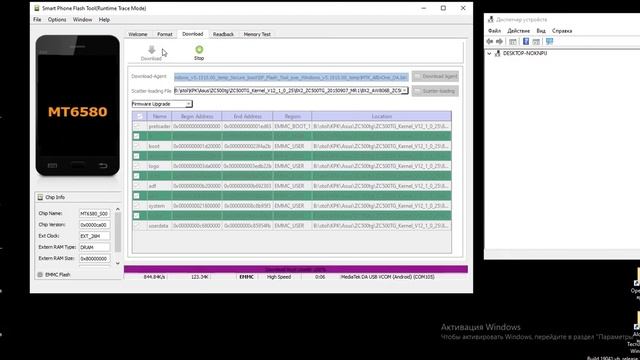Switch to the Welcome tab
640x360 pixels.
138,34
